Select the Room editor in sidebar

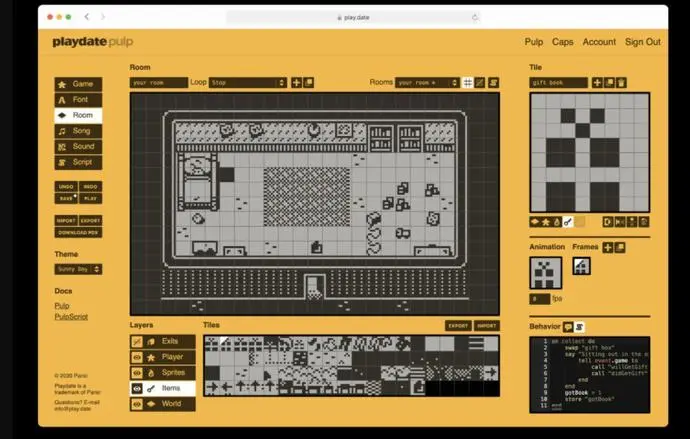[x=78, y=115]
